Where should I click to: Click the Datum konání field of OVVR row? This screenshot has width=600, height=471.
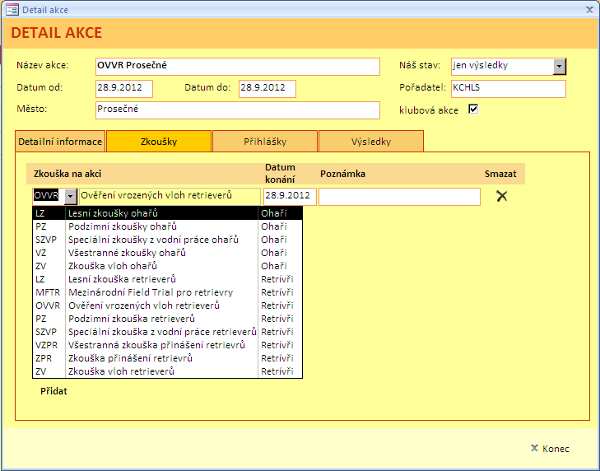click(290, 197)
